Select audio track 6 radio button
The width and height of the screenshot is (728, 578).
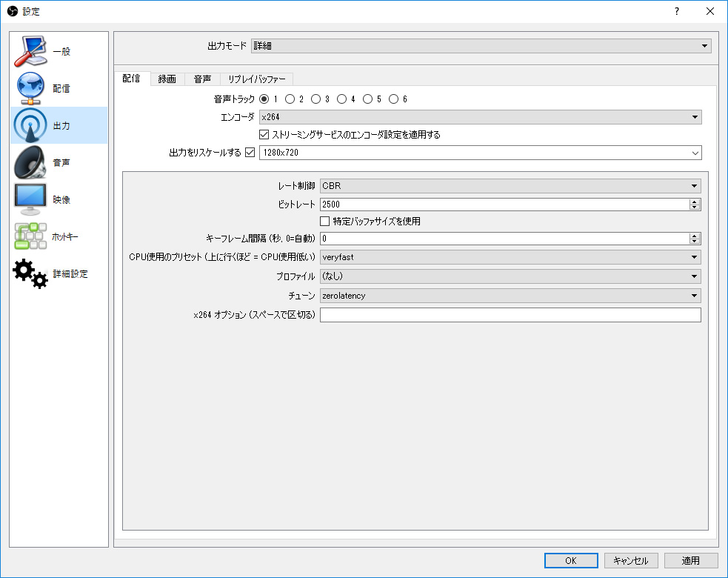tap(394, 99)
